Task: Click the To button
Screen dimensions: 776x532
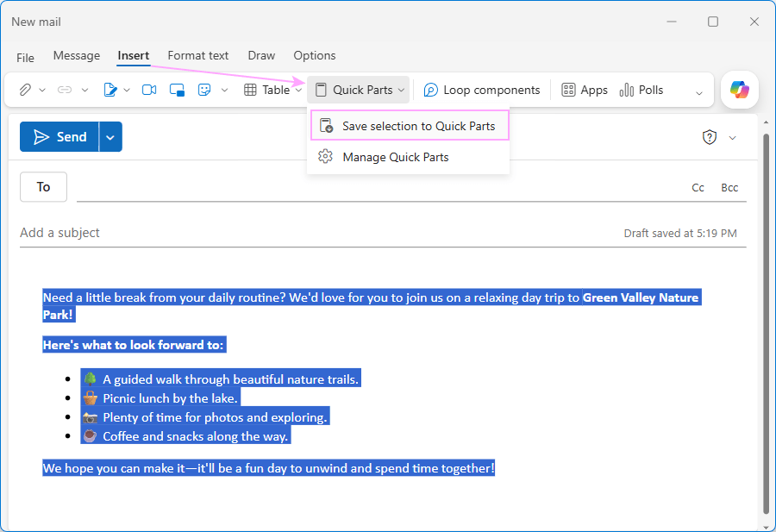Action: pyautogui.click(x=44, y=186)
